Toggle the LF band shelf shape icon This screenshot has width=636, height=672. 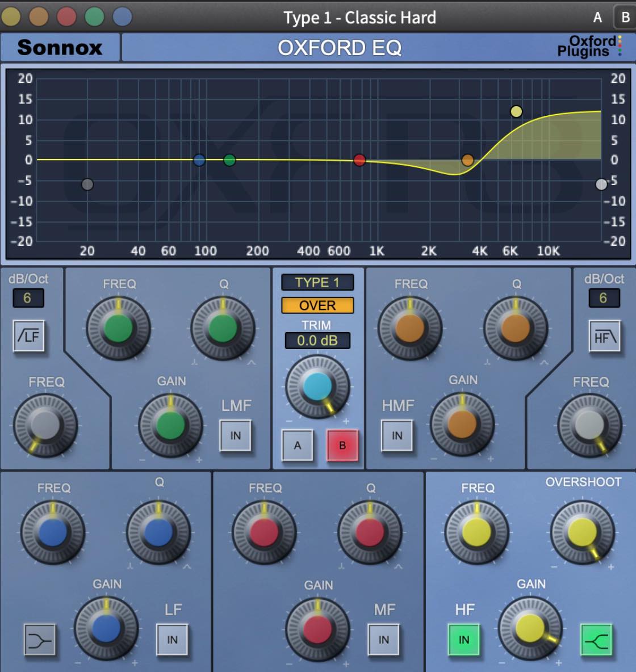[x=40, y=640]
